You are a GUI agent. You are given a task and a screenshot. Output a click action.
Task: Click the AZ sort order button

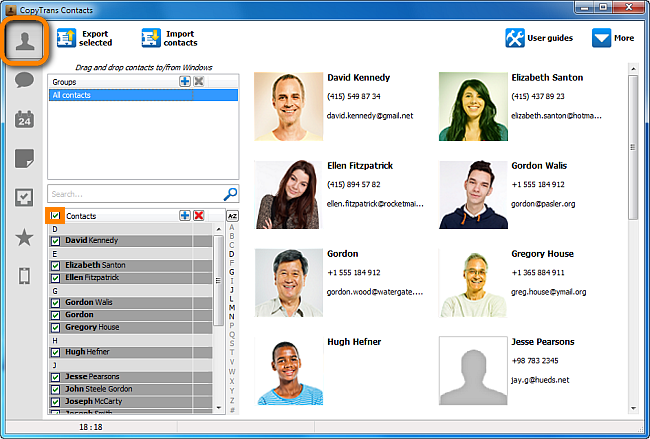tap(233, 216)
